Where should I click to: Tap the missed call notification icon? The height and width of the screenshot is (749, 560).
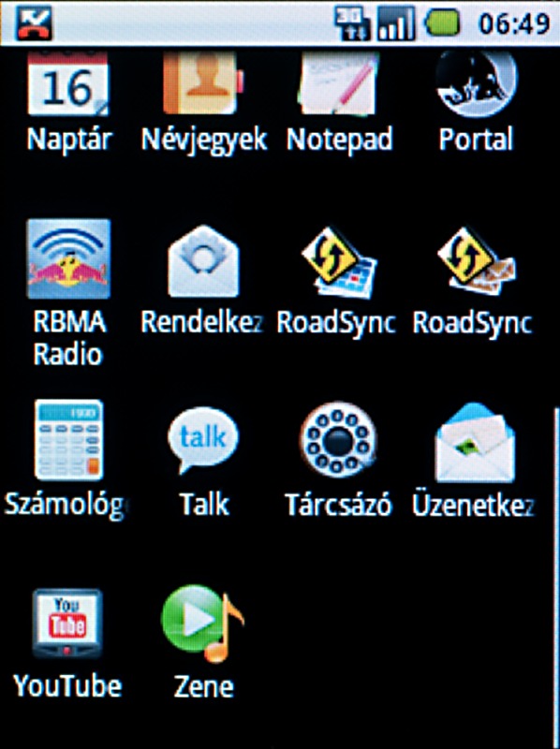click(x=34, y=22)
